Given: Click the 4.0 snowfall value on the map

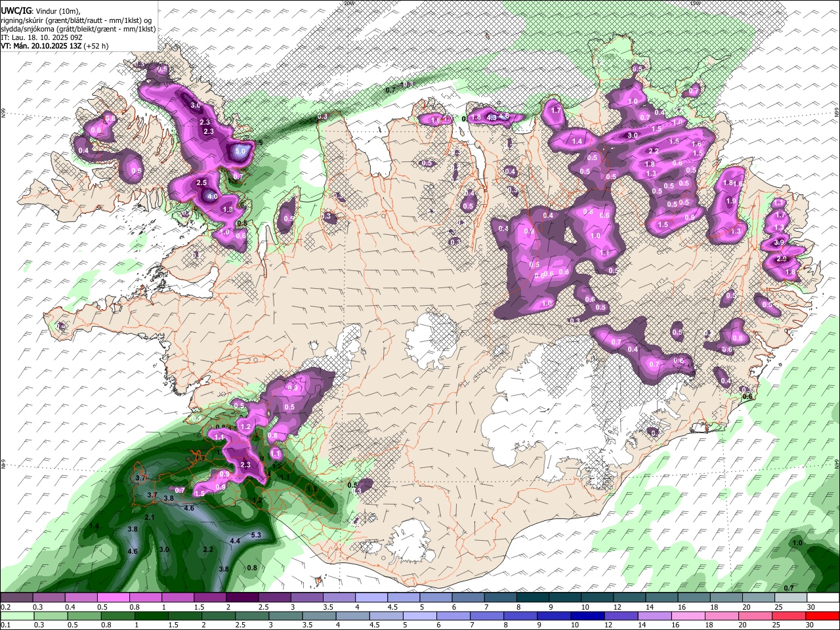Looking at the screenshot, I should [x=212, y=196].
